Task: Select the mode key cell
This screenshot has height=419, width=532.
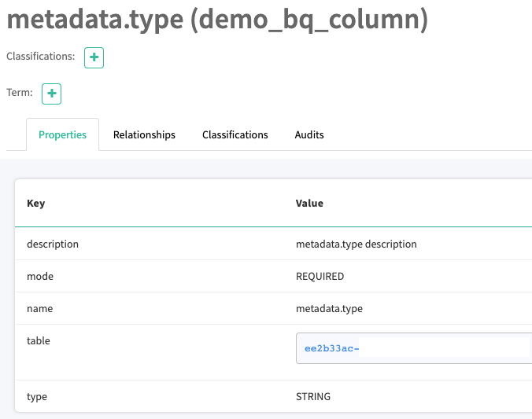Action: [x=40, y=276]
